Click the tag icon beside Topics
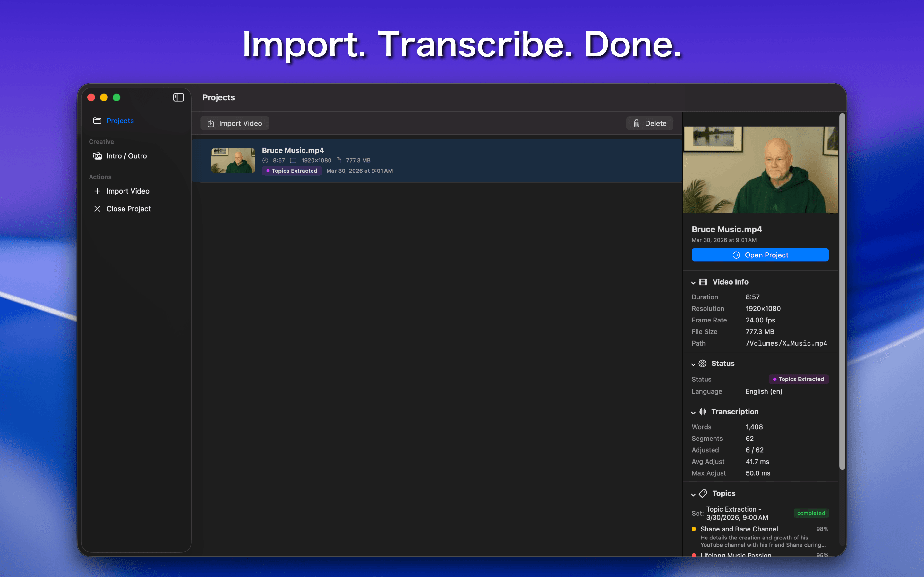 tap(703, 493)
